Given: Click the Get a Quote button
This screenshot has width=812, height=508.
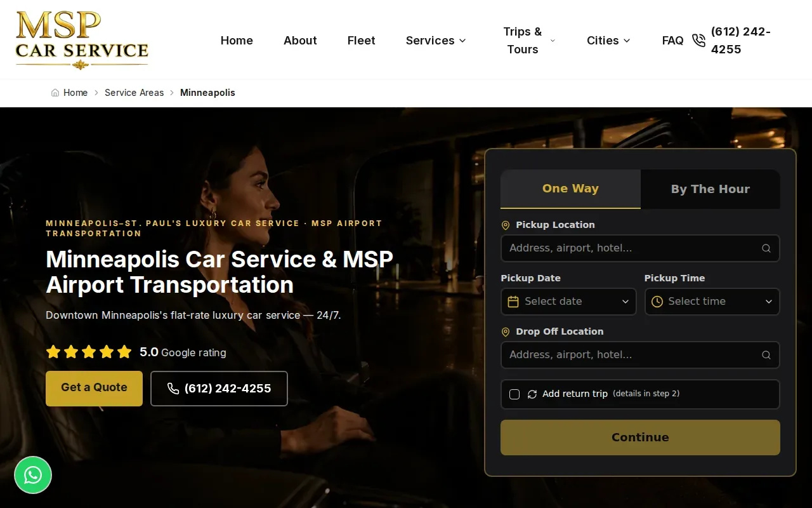Looking at the screenshot, I should coord(94,388).
